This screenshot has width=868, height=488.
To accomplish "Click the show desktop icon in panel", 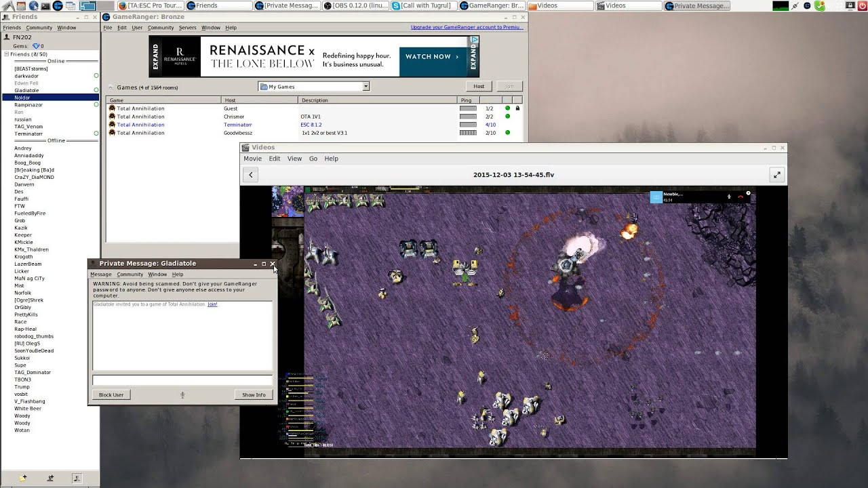I will [71, 5].
